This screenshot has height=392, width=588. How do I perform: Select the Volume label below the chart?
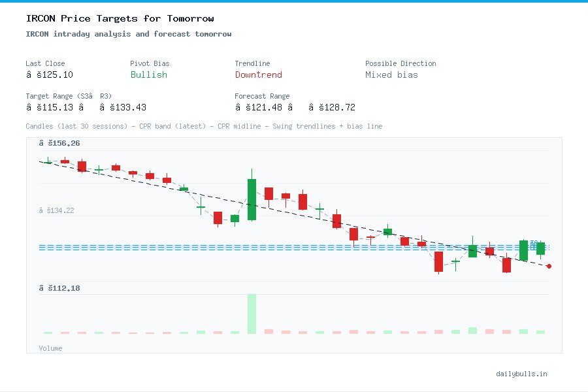click(x=50, y=348)
